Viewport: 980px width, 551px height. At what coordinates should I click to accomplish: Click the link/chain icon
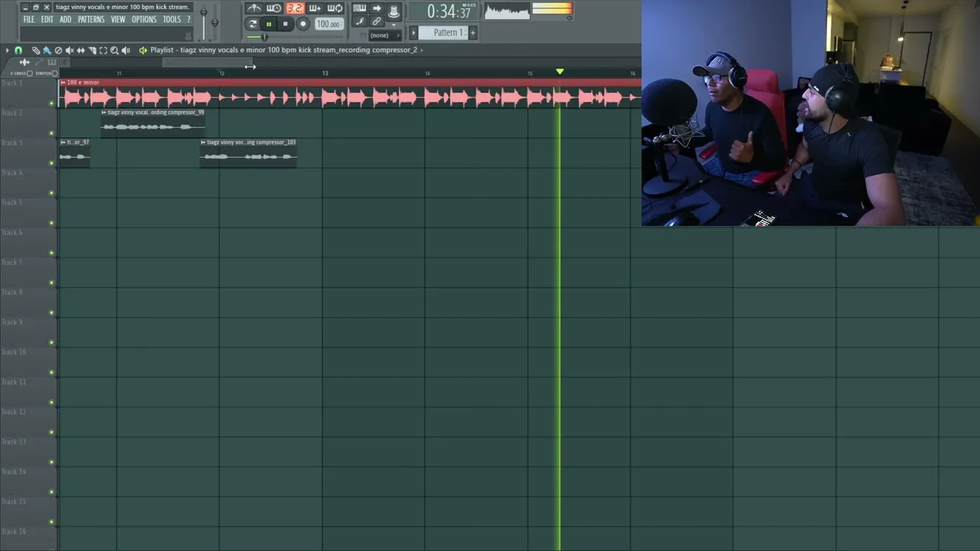click(x=377, y=21)
